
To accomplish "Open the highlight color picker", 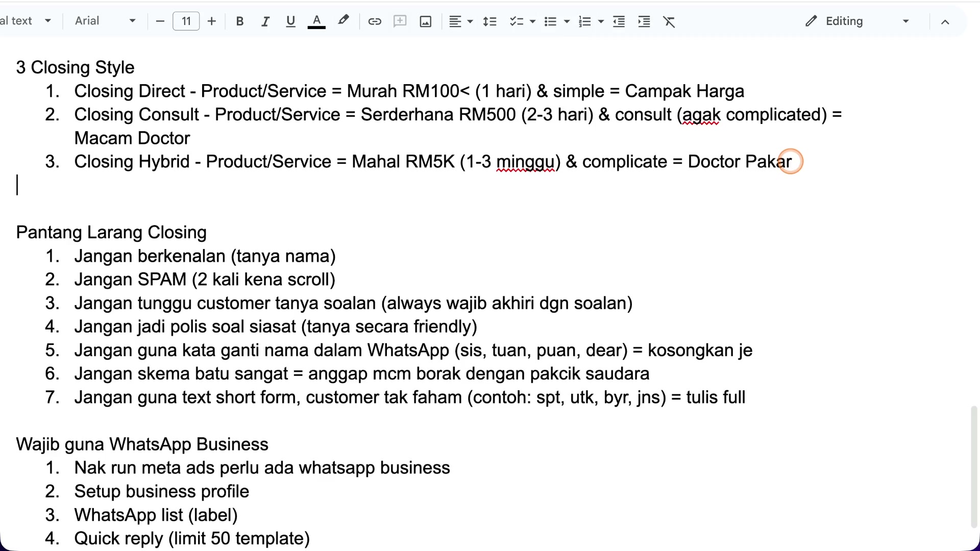I will [344, 21].
